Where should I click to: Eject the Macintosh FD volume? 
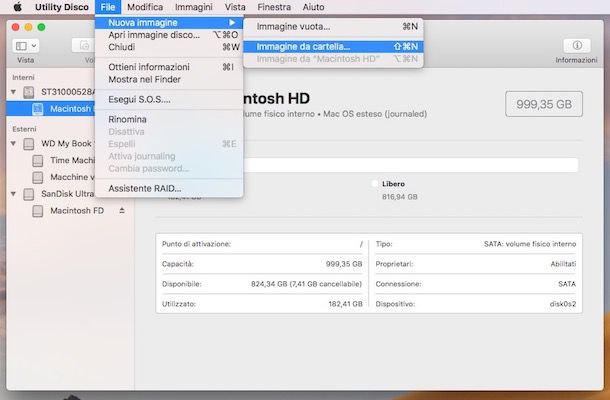122,211
